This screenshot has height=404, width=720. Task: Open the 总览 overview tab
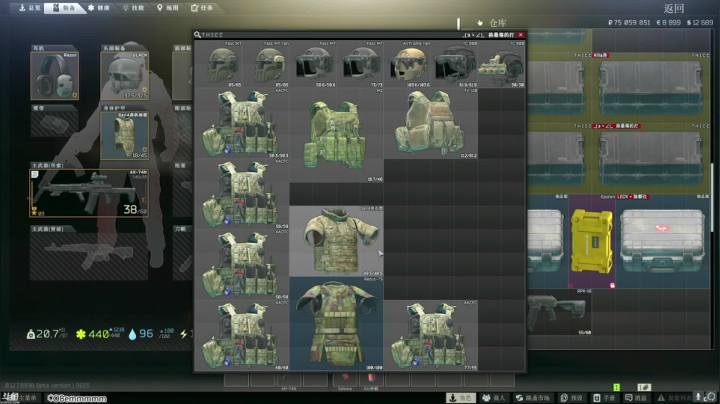29,8
